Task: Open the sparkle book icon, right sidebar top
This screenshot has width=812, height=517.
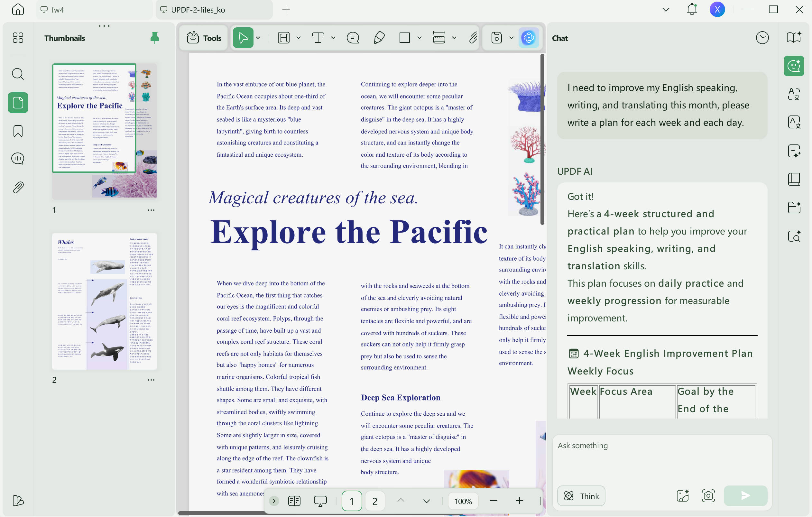Action: (794, 38)
